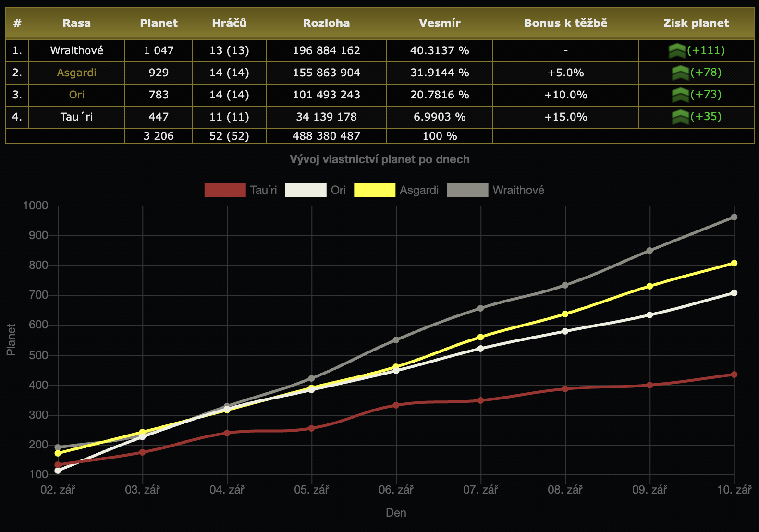759x532 pixels.
Task: Click the Wraithové race name in table
Action: [x=77, y=50]
